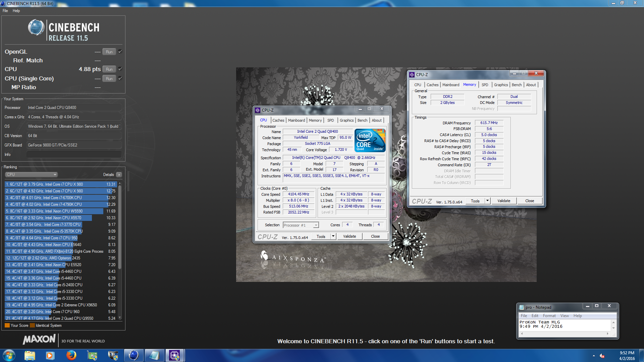
Task: Click the Intel Core 2 Quad logo
Action: [370, 140]
